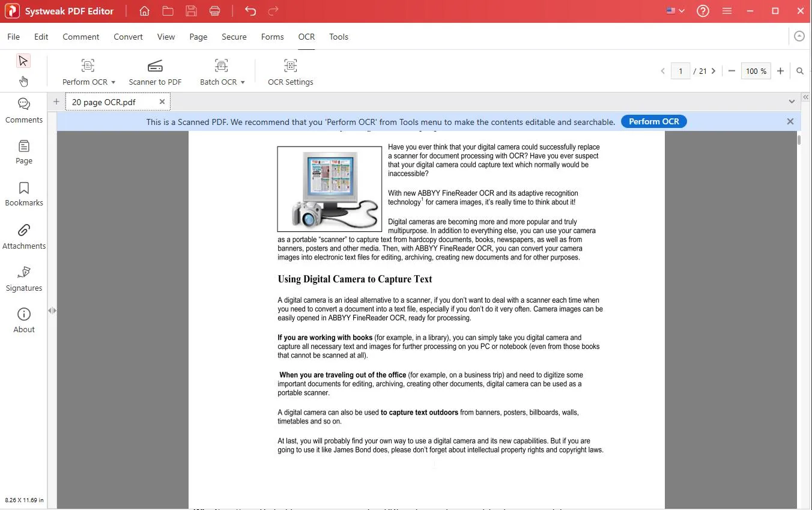This screenshot has width=812, height=510.
Task: Click the vertical scrollbar thumb
Action: (x=799, y=140)
